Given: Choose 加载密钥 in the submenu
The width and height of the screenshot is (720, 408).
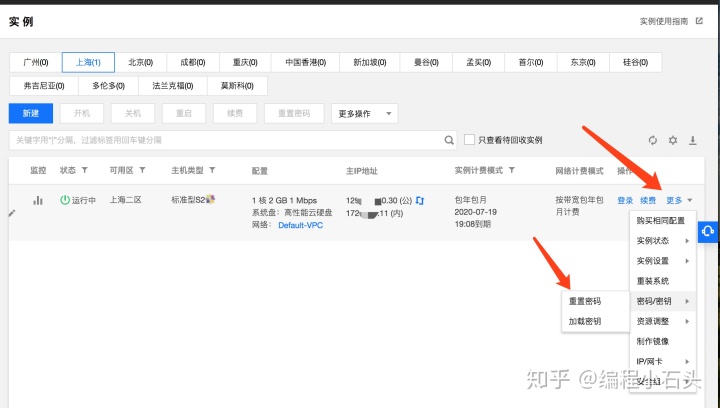Looking at the screenshot, I should 595,321.
